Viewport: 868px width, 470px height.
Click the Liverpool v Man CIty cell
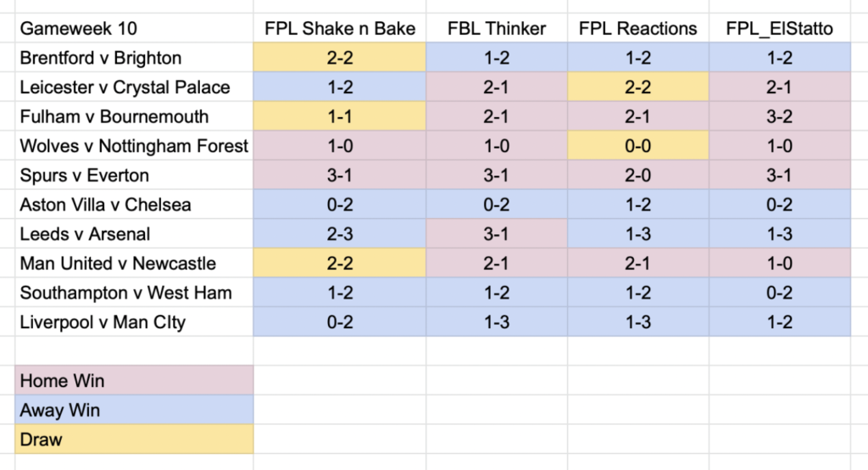[134, 322]
